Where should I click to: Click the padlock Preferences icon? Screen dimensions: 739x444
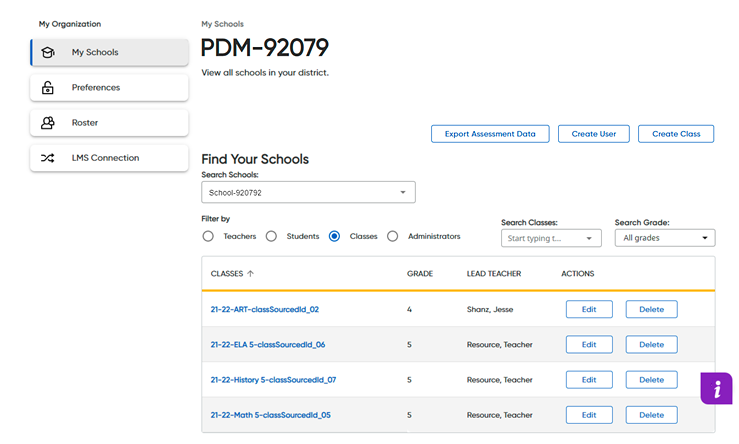click(48, 88)
